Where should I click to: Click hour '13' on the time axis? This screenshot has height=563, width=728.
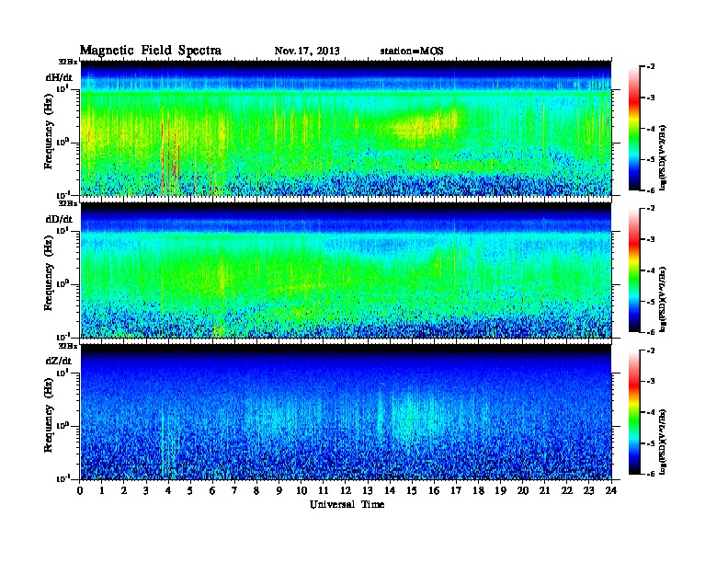(x=368, y=490)
